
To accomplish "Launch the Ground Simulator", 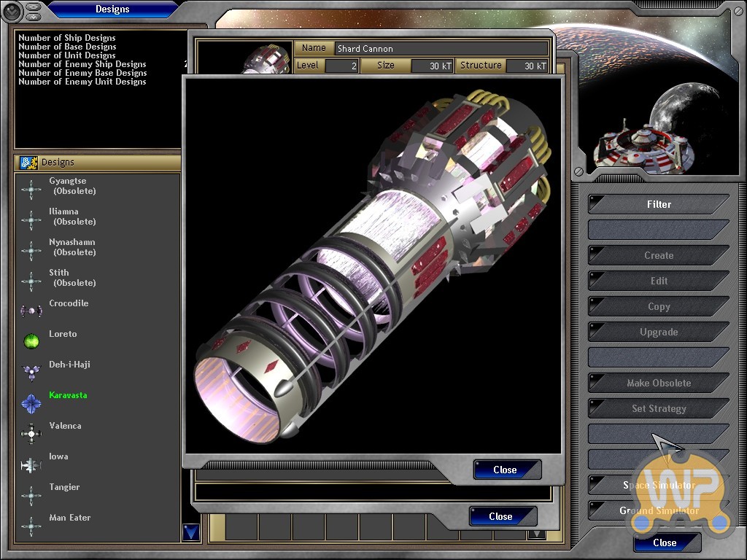I will (x=658, y=510).
